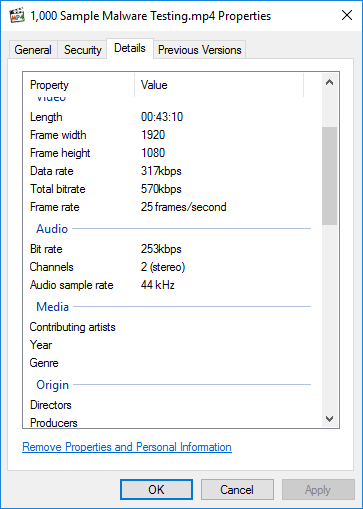Select the Length property row
363x509 pixels.
pos(170,117)
